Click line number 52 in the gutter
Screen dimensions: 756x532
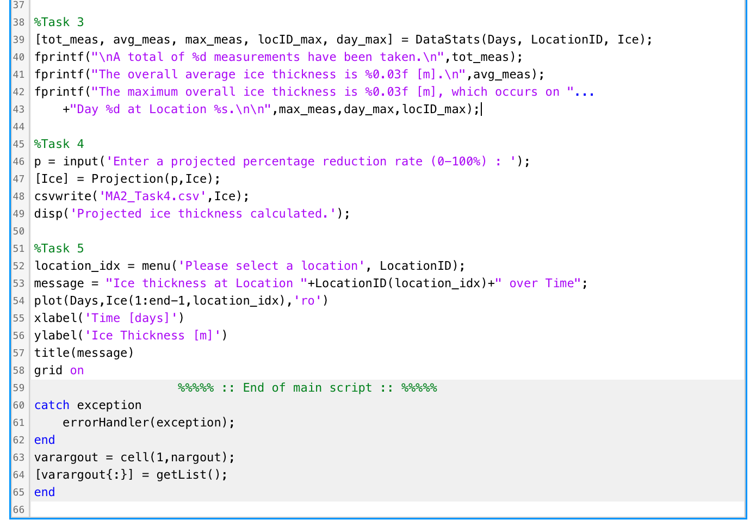tap(18, 265)
